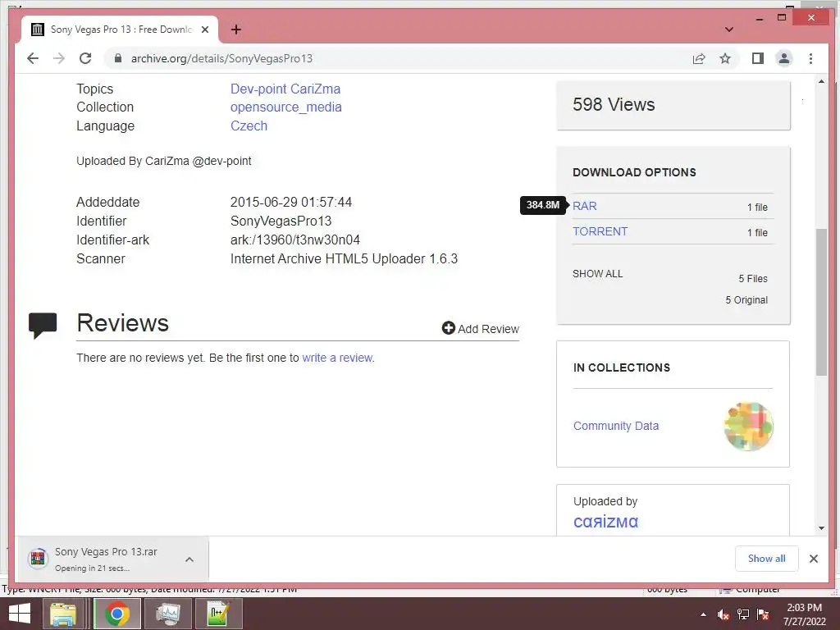The height and width of the screenshot is (630, 840).
Task: Open Chrome three-dot menu
Action: click(x=810, y=58)
